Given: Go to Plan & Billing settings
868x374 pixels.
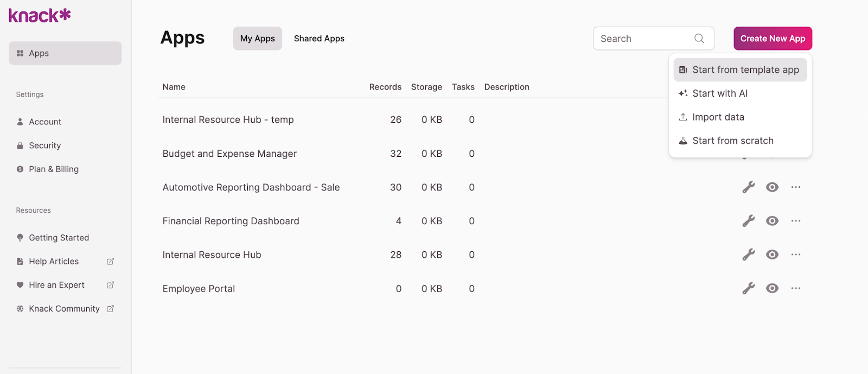Looking at the screenshot, I should [54, 169].
